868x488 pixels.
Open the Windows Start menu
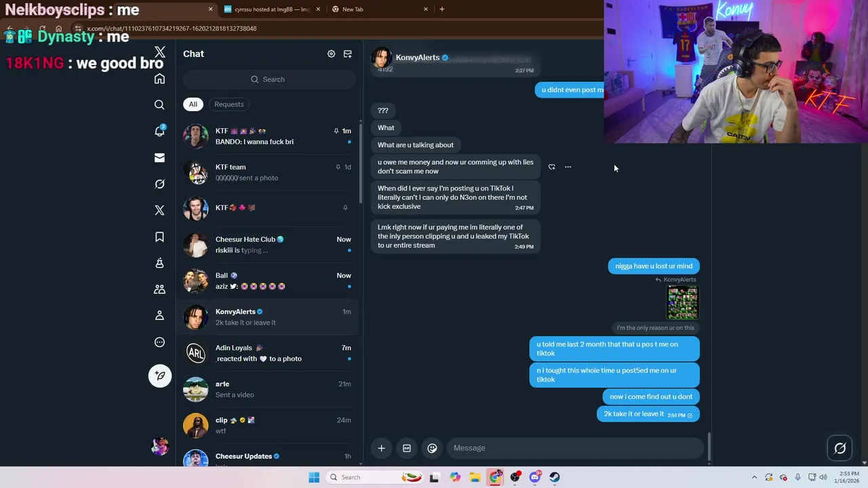(x=314, y=477)
